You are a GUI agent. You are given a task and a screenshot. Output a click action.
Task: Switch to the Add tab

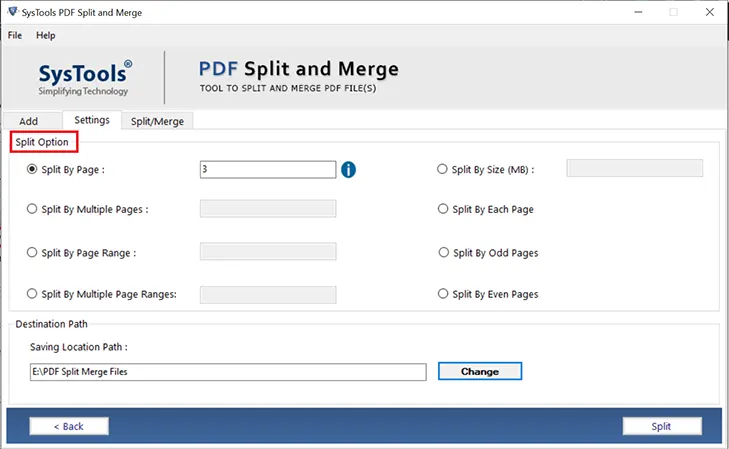click(32, 121)
